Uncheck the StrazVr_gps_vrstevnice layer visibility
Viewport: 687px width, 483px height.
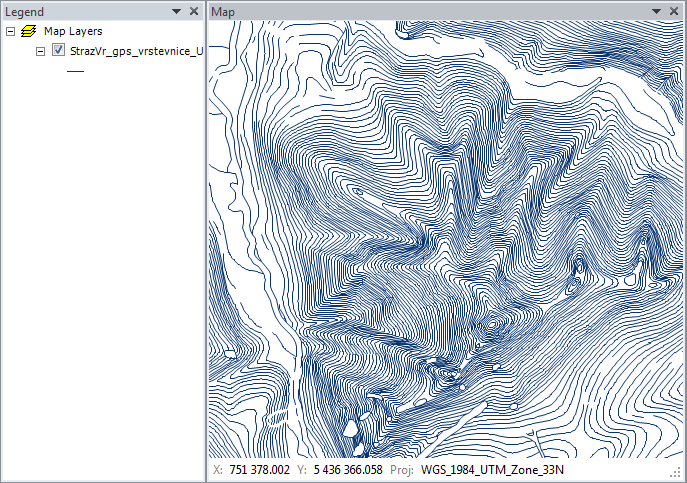point(58,50)
